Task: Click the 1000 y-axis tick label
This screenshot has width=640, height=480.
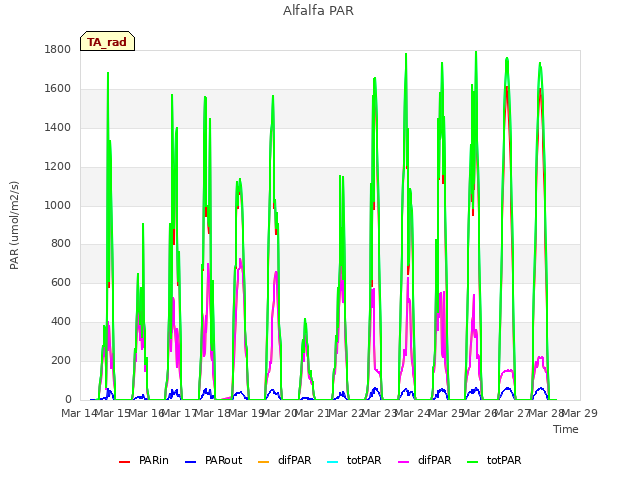Action: pyautogui.click(x=58, y=205)
